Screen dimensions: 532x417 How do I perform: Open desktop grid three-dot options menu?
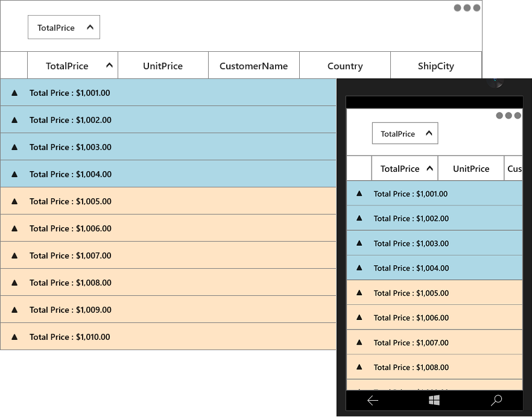coord(467,8)
